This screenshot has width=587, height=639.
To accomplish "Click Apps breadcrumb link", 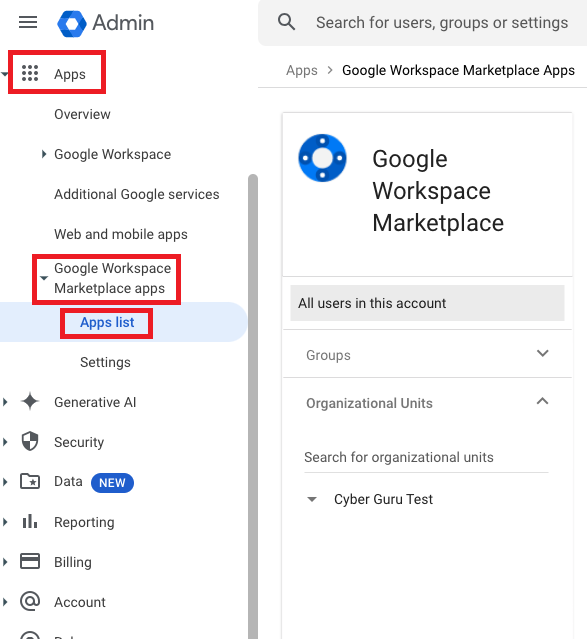I will (302, 71).
